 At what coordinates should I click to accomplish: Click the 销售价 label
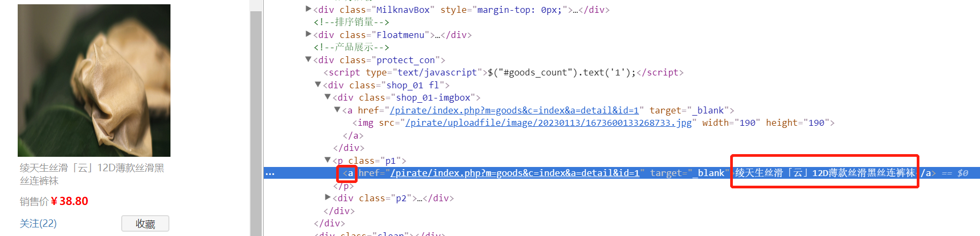34,201
